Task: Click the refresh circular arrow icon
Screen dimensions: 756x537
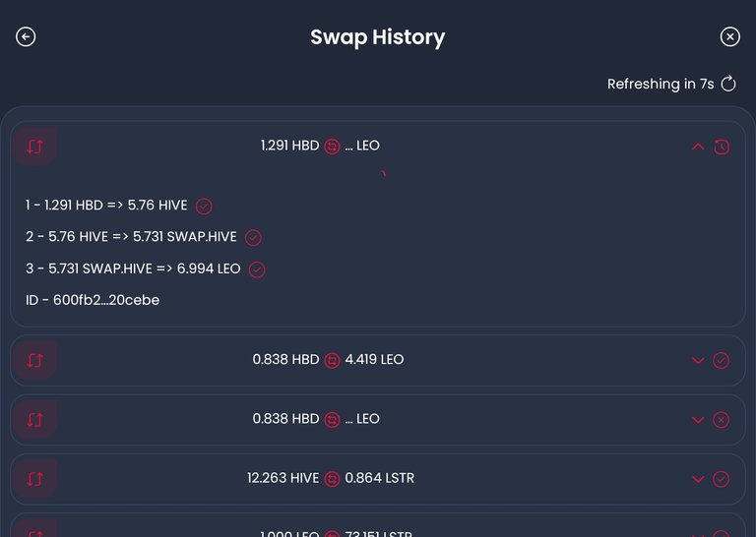Action: pyautogui.click(x=728, y=84)
